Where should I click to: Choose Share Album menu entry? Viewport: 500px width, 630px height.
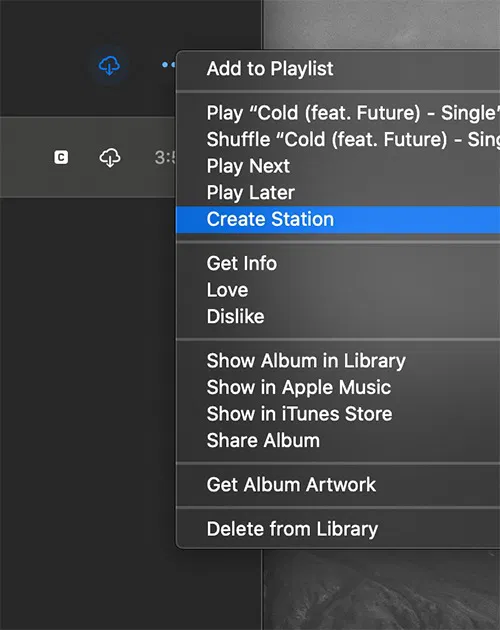click(338, 440)
